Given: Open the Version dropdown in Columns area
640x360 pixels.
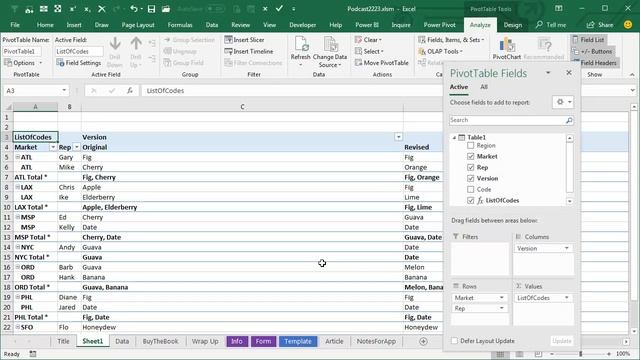Looking at the screenshot, I should [567, 248].
